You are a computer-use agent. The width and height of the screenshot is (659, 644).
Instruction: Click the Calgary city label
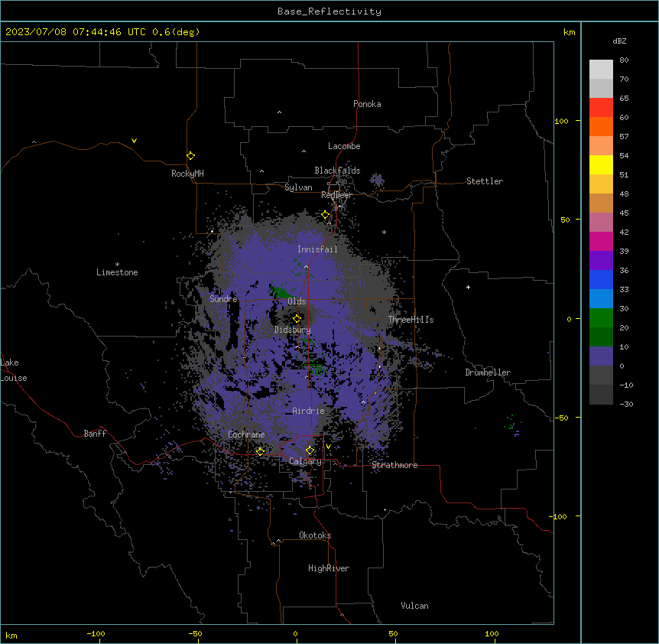click(305, 461)
